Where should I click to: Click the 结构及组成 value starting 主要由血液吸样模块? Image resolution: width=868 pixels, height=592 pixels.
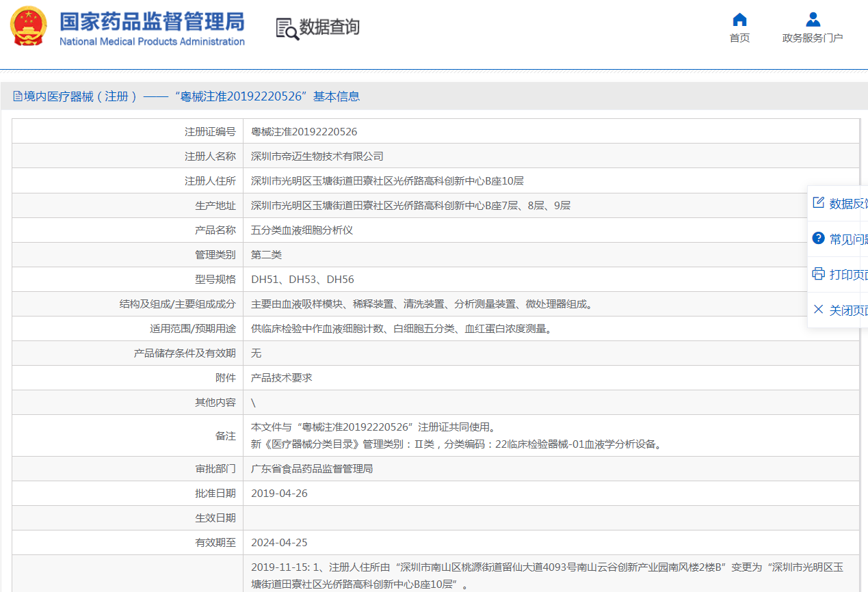pyautogui.click(x=423, y=304)
